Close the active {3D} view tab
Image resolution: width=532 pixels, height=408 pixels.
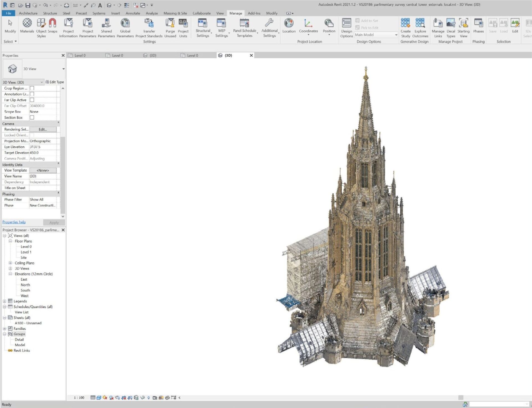tap(251, 55)
